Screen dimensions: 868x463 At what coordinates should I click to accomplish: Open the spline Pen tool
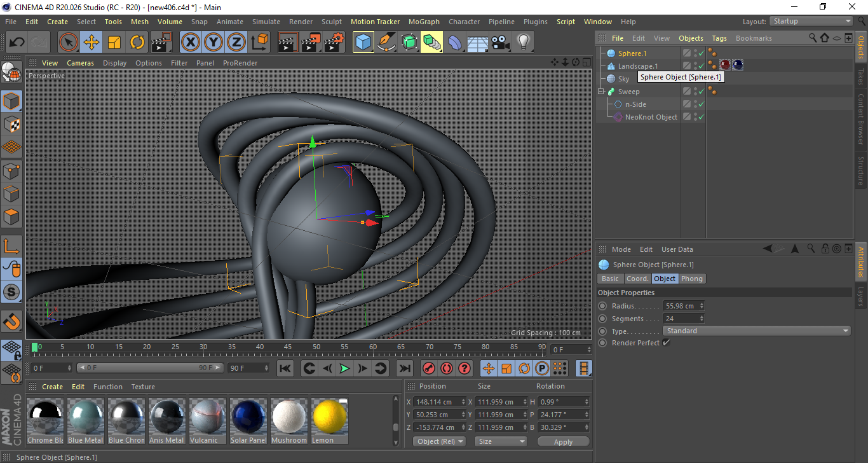(x=386, y=43)
